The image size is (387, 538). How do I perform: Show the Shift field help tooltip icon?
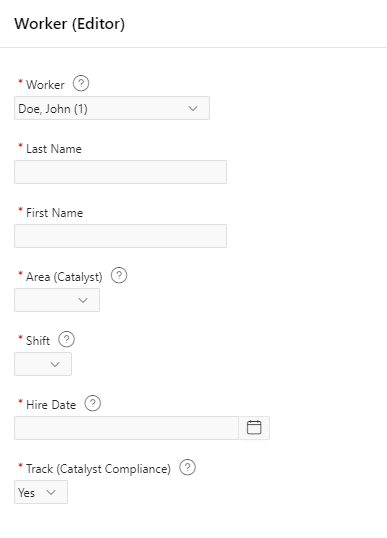click(x=67, y=340)
